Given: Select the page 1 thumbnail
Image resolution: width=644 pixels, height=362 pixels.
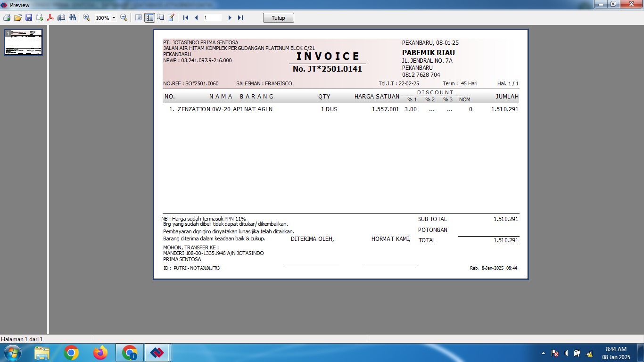Looking at the screenshot, I should pos(24,42).
